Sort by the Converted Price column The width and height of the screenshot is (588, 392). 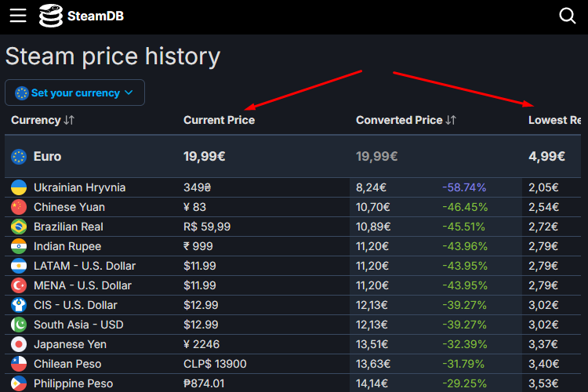(406, 120)
